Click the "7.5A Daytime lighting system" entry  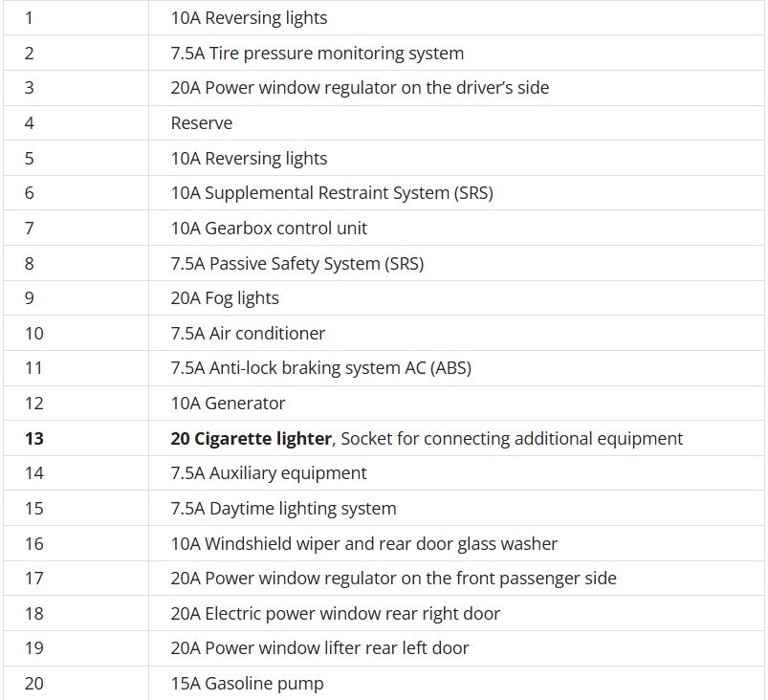[x=283, y=509]
